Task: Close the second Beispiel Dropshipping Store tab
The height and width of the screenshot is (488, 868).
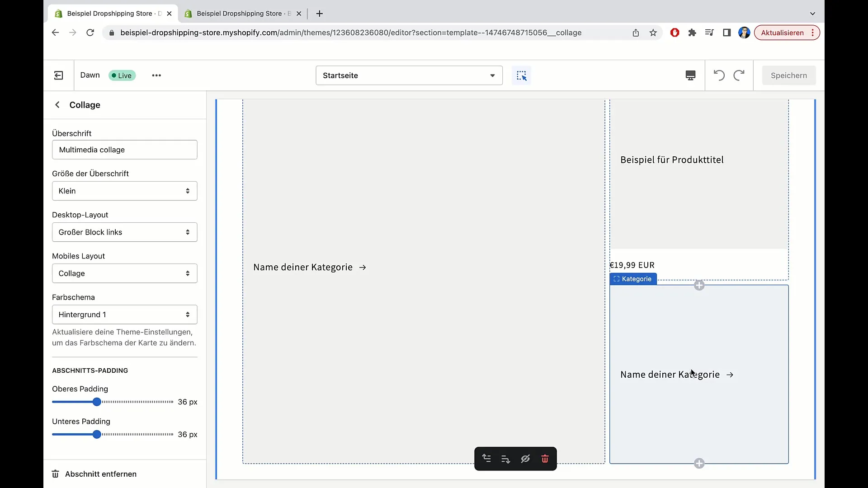Action: 299,14
